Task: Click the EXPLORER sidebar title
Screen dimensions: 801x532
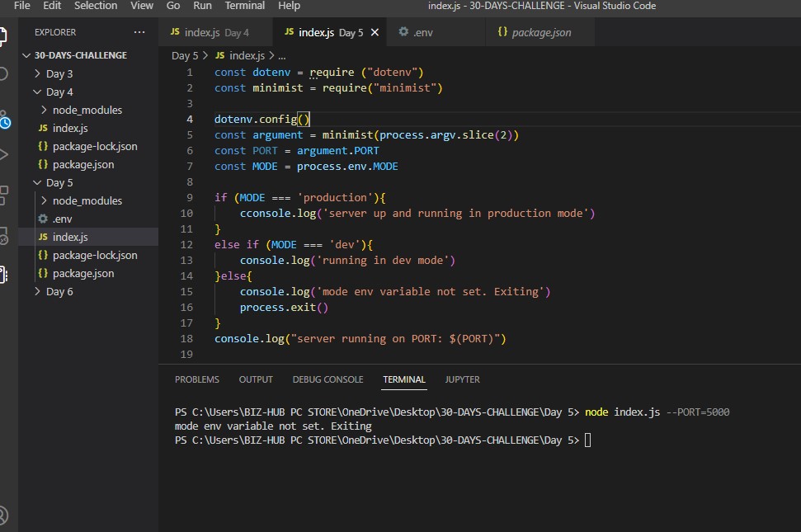Action: 55,32
